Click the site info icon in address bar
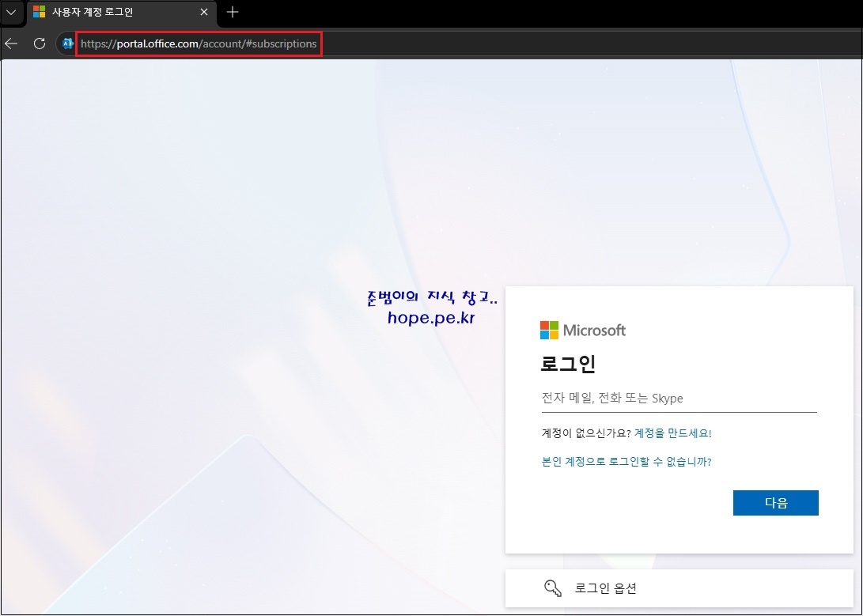Screen dimensions: 863x616 pyautogui.click(x=67, y=43)
